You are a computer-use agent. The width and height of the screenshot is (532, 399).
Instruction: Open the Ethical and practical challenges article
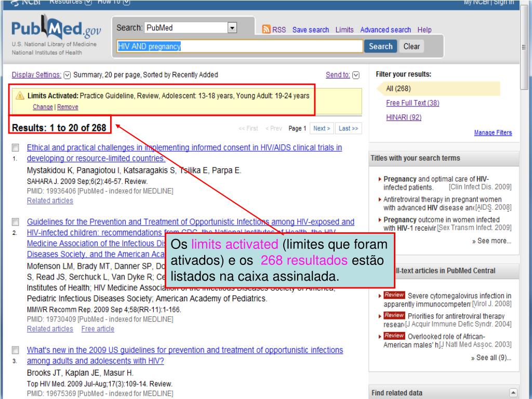(184, 153)
